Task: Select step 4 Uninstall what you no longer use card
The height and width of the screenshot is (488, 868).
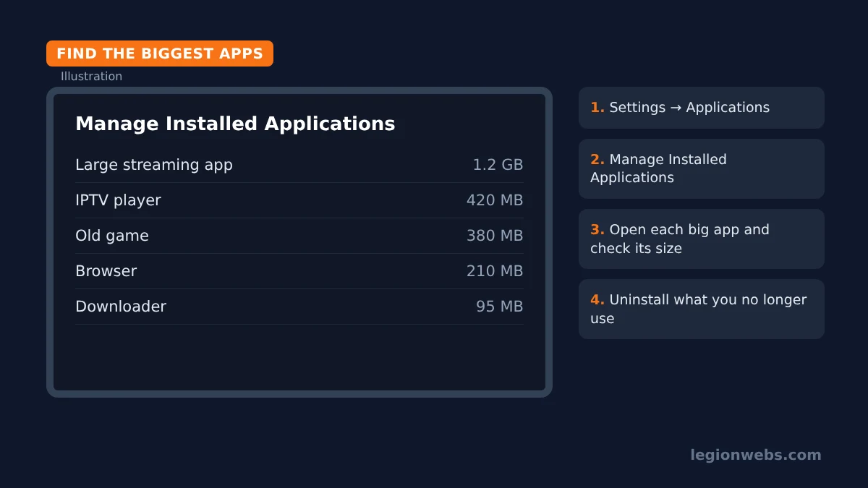Action: pos(702,309)
